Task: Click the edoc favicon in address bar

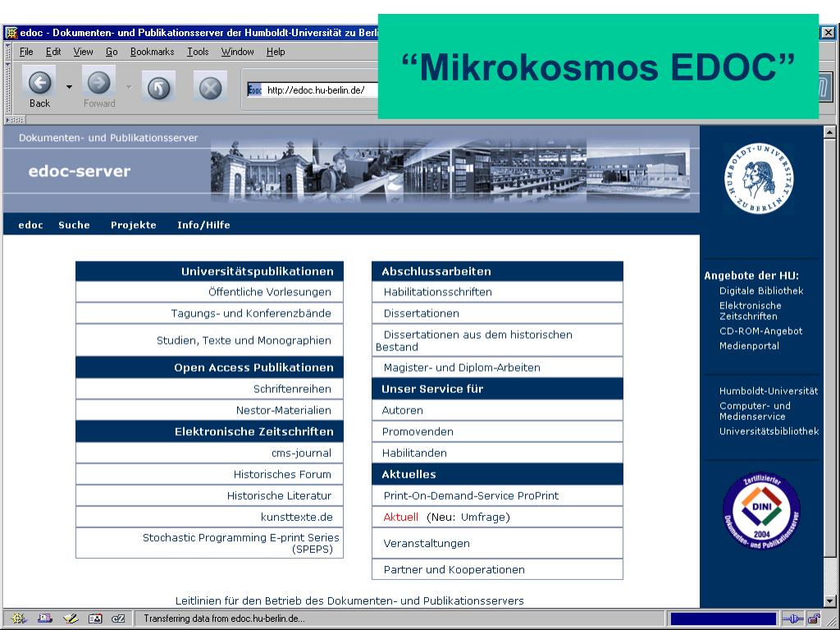Action: point(254,90)
